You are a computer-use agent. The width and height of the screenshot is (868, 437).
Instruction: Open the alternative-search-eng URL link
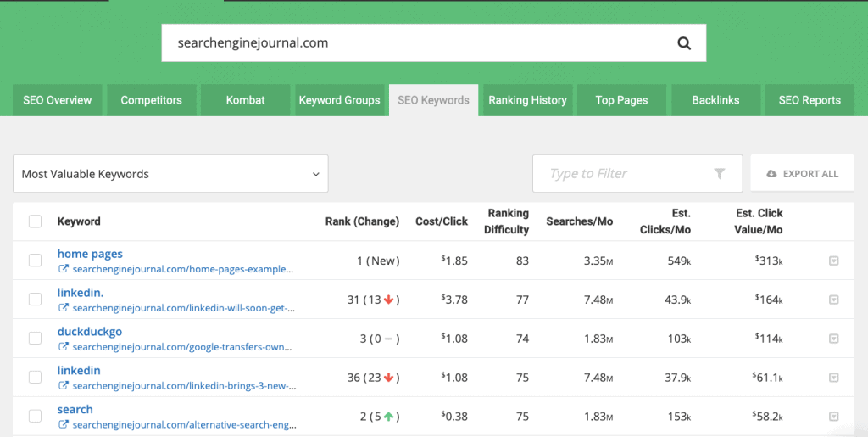(x=184, y=425)
